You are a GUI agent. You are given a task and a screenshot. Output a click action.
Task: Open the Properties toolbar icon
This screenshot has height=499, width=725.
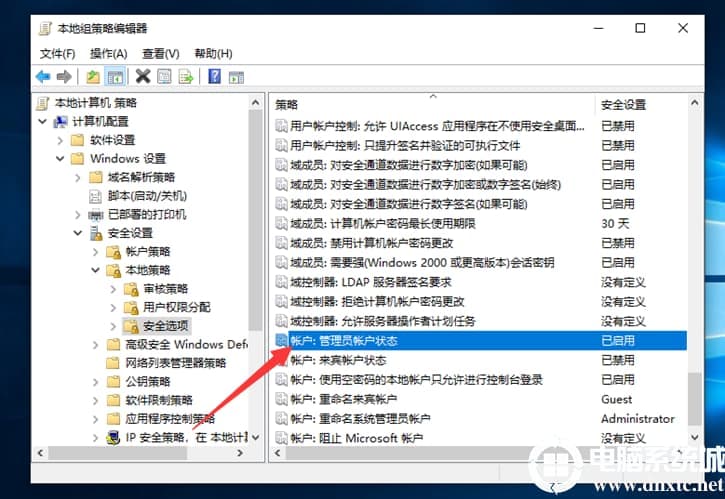[x=164, y=76]
